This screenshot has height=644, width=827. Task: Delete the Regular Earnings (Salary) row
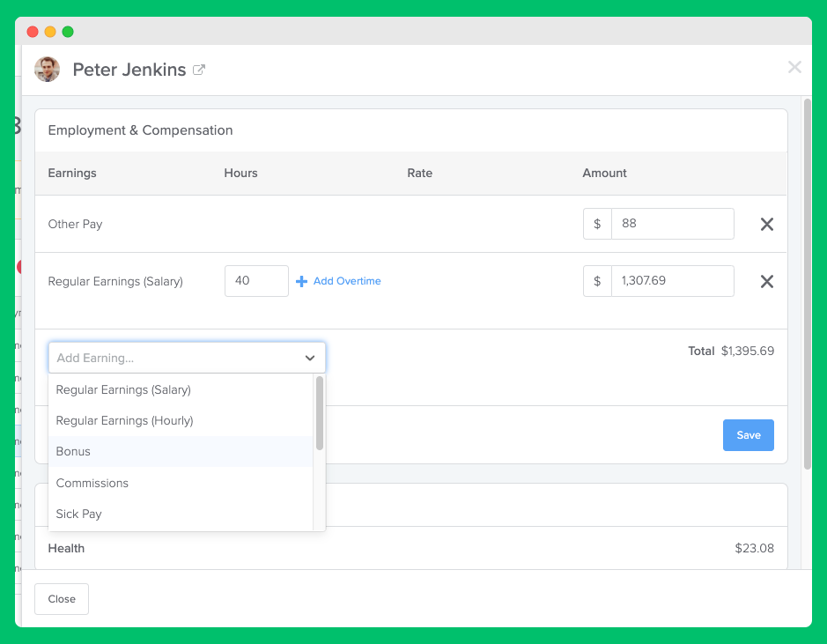click(766, 280)
